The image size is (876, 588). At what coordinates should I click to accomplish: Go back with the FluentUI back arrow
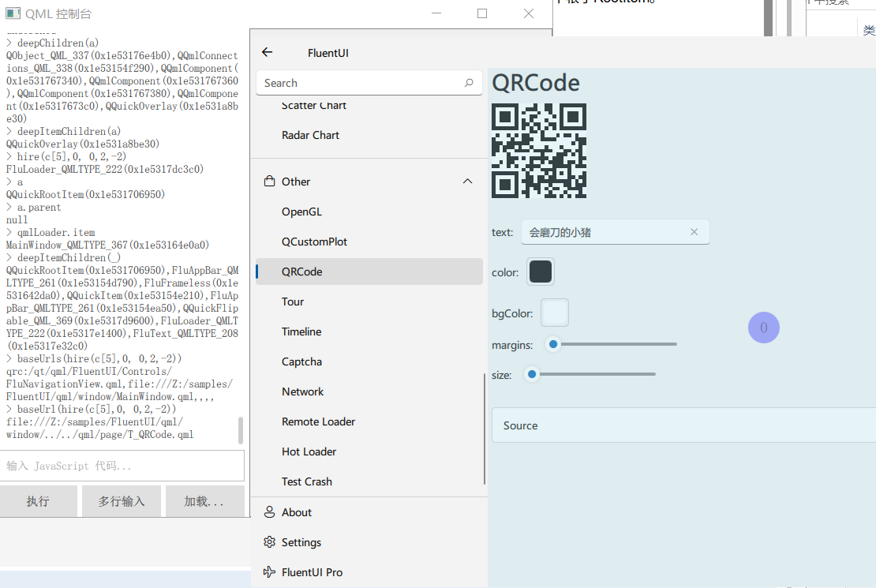[x=267, y=53]
